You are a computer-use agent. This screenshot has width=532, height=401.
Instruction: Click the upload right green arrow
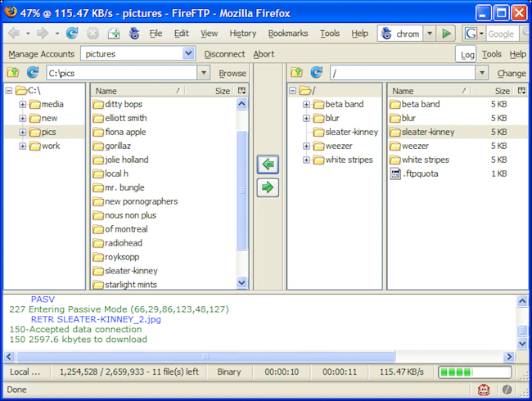(268, 187)
